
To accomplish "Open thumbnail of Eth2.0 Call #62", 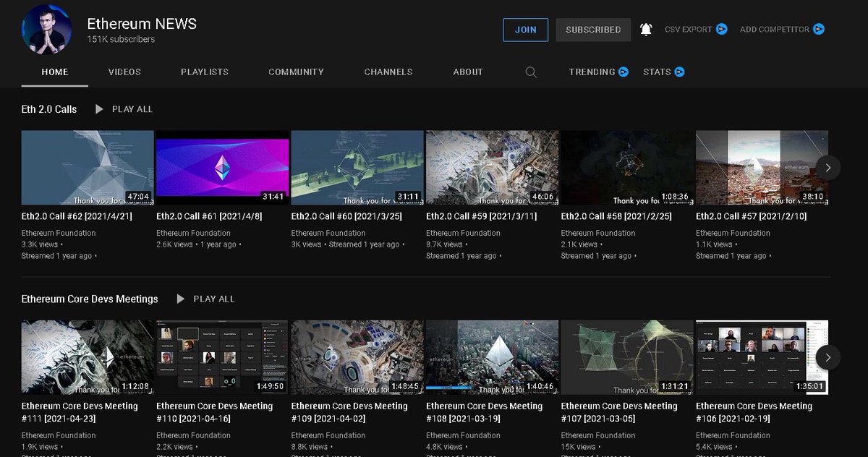I will point(88,168).
